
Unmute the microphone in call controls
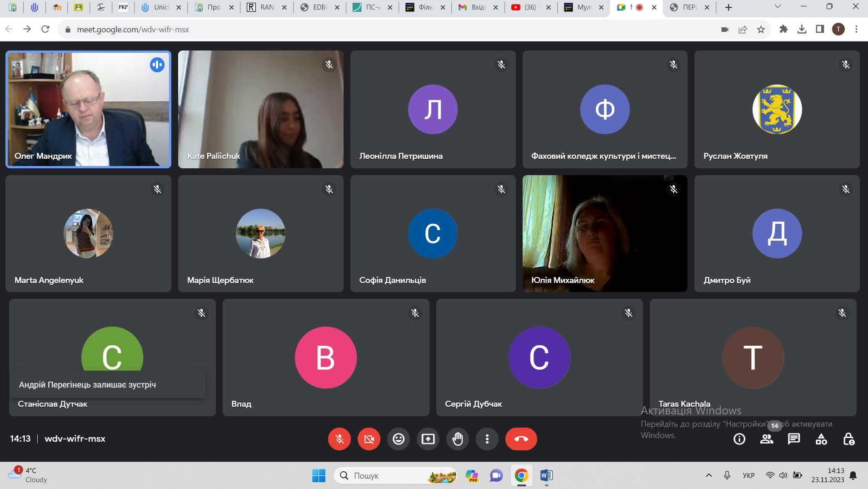pyautogui.click(x=339, y=439)
